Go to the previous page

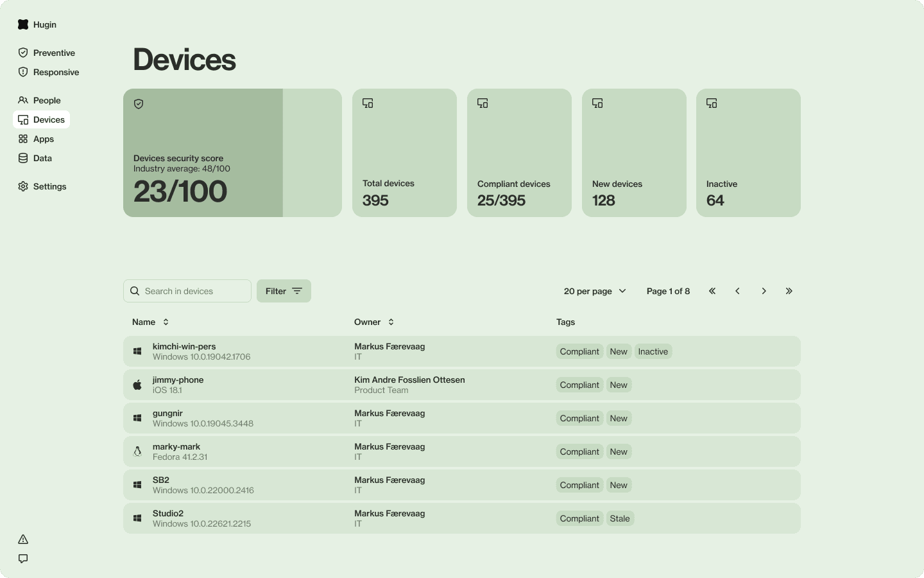tap(738, 291)
